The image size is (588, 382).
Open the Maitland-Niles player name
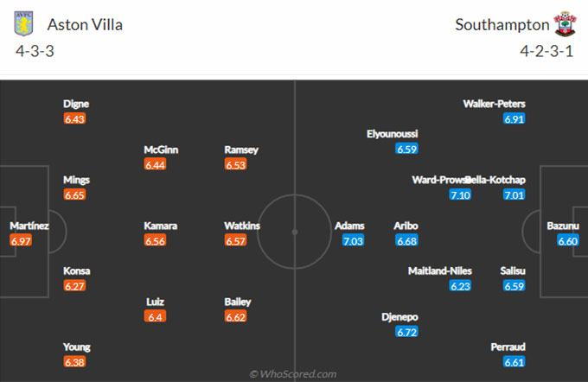pos(440,271)
